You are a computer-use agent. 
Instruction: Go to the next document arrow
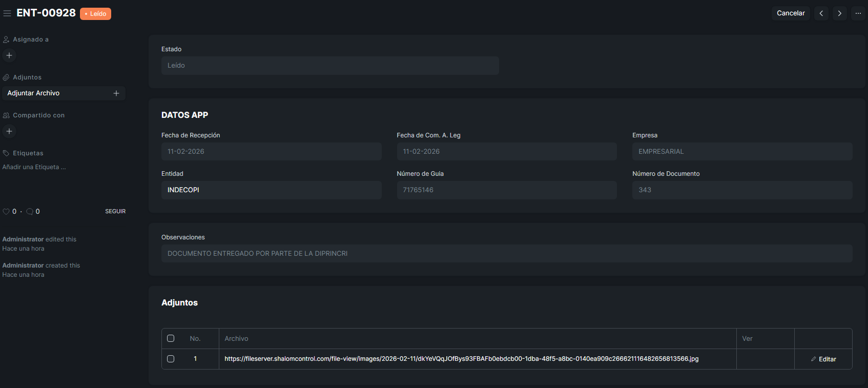point(839,13)
